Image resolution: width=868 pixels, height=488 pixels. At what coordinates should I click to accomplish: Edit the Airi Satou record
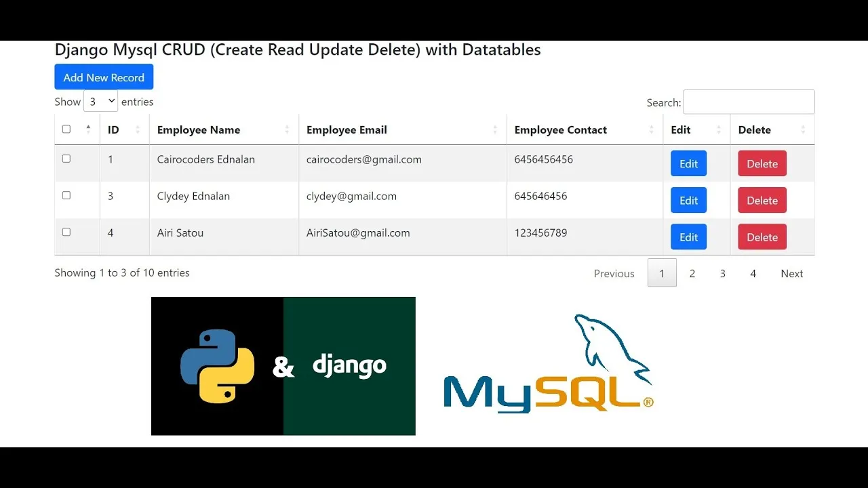click(688, 237)
